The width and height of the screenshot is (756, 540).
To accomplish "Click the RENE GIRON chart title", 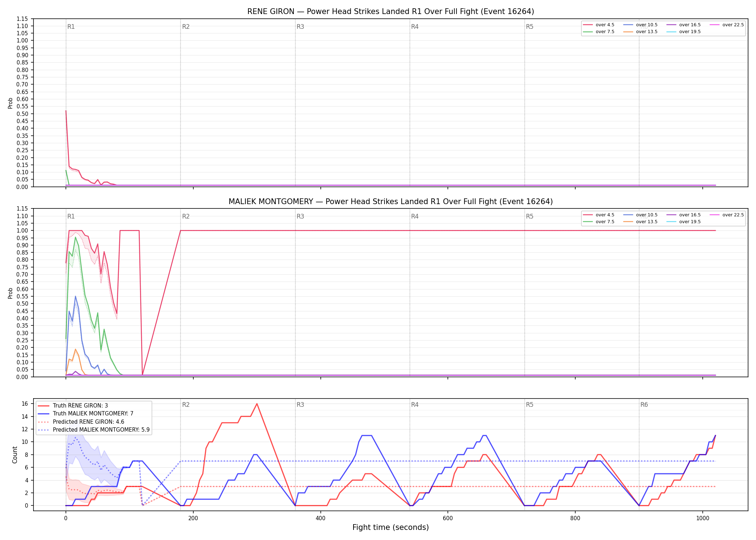I will (x=391, y=12).
